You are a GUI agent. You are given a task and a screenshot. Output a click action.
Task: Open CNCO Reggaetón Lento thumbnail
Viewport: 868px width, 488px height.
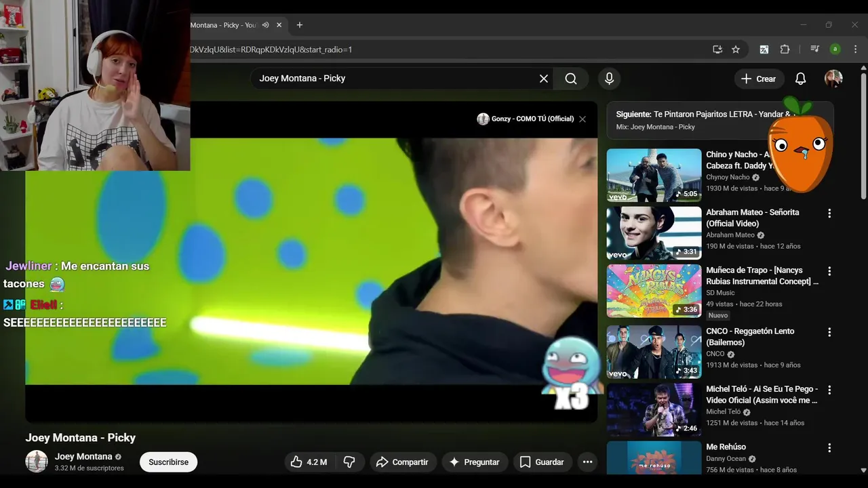(654, 352)
